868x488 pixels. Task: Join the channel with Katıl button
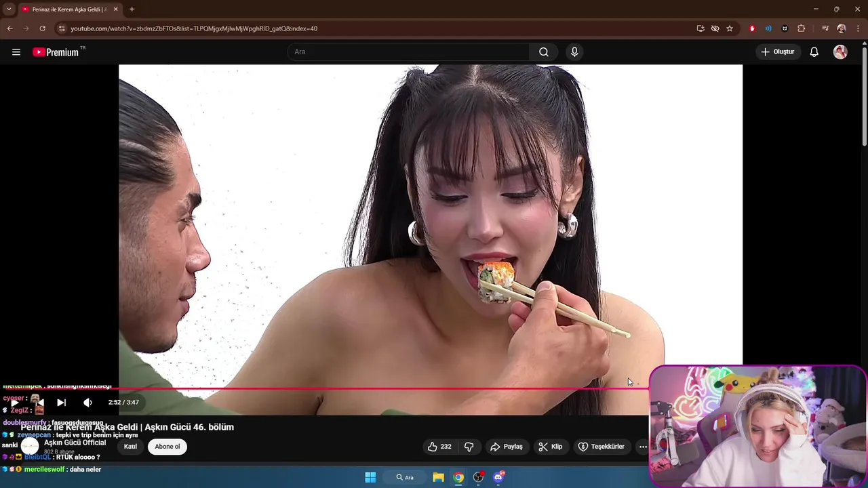tap(130, 447)
